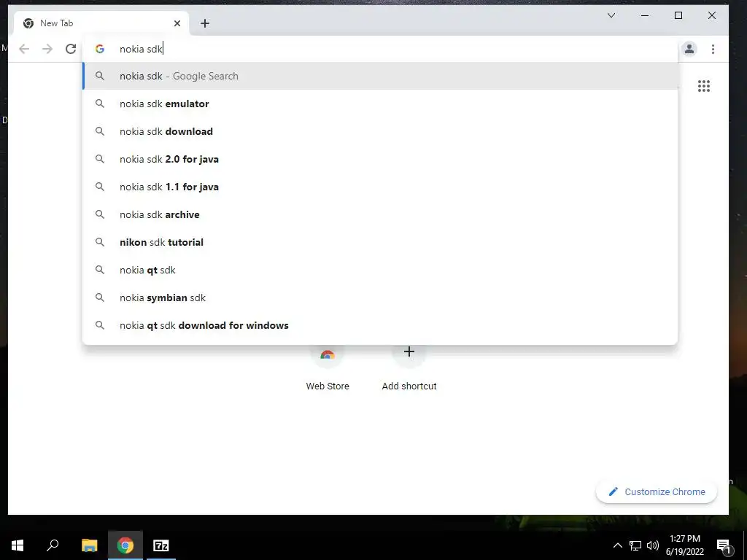Maximize the Chrome window
Screen dimensions: 747x560
point(678,15)
